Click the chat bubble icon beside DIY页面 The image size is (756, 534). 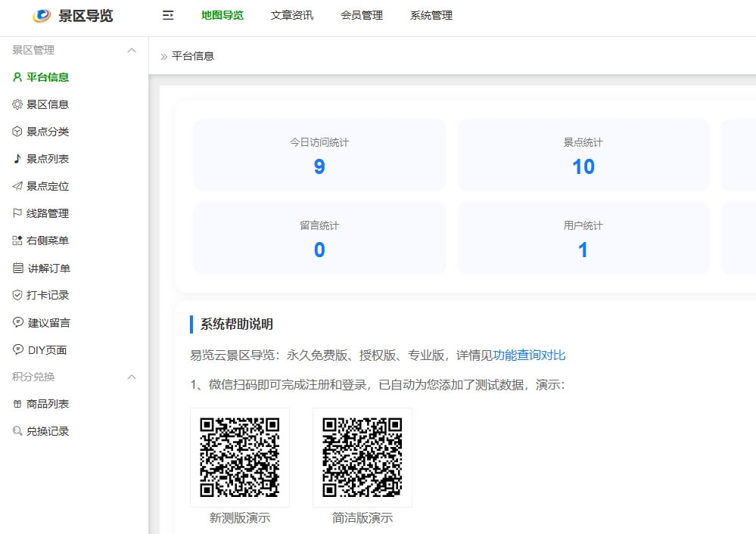pyautogui.click(x=18, y=350)
